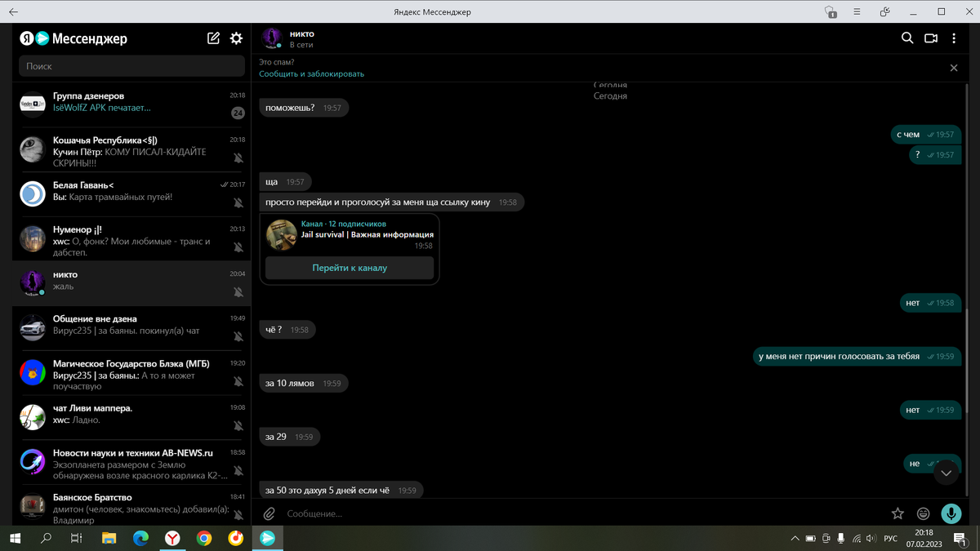
Task: Click muted bell icon on Кошачья Республика
Action: point(238,158)
